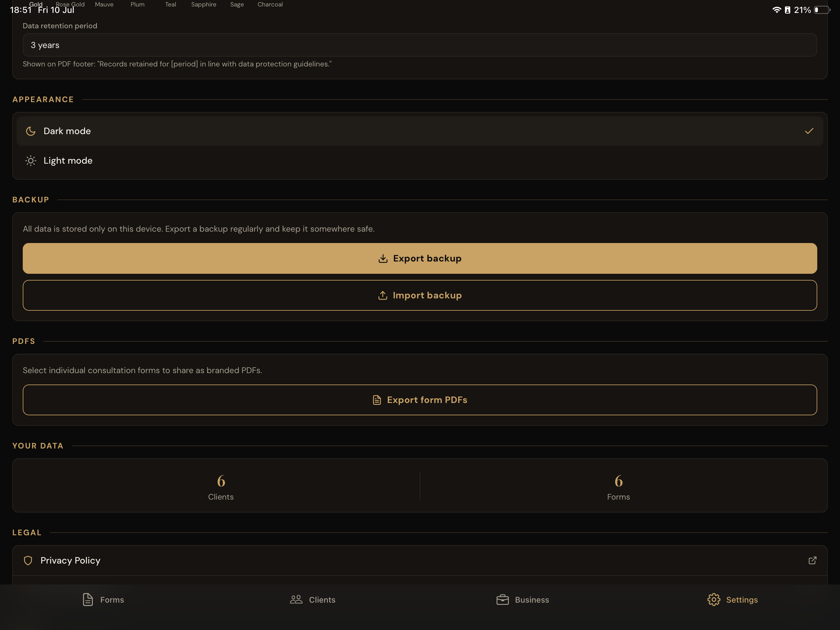840x630 pixels.
Task: Click the upload icon on Import backup
Action: coord(383,295)
